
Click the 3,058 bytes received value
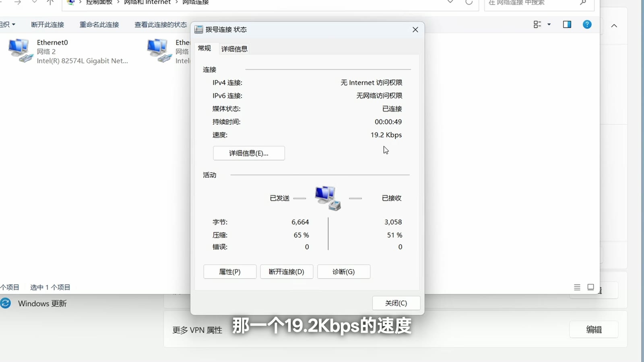(393, 222)
